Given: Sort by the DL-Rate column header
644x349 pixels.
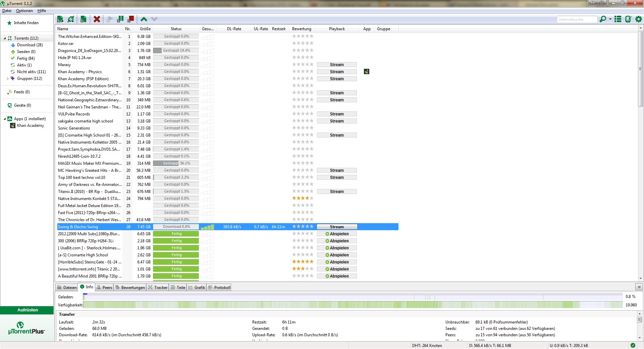Looking at the screenshot, I should 229,29.
